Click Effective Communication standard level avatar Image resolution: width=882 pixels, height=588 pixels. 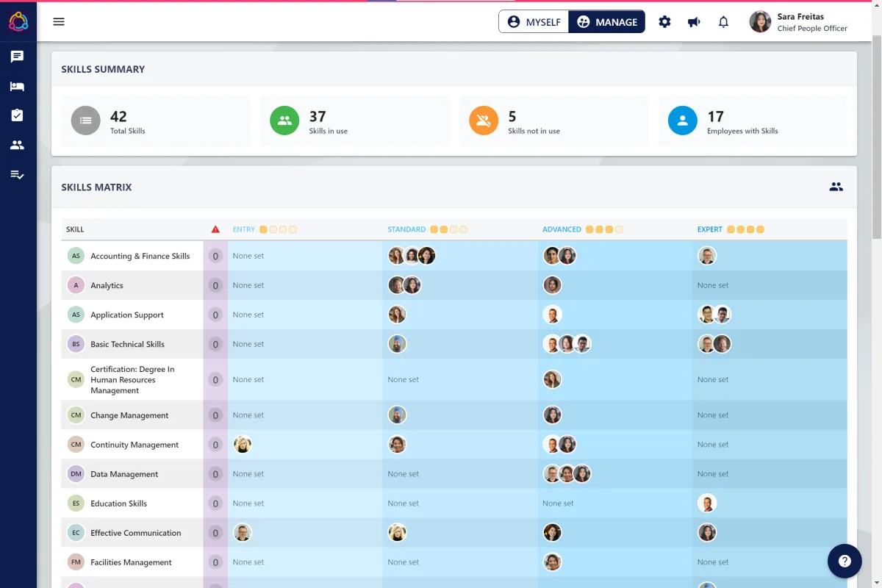point(397,533)
